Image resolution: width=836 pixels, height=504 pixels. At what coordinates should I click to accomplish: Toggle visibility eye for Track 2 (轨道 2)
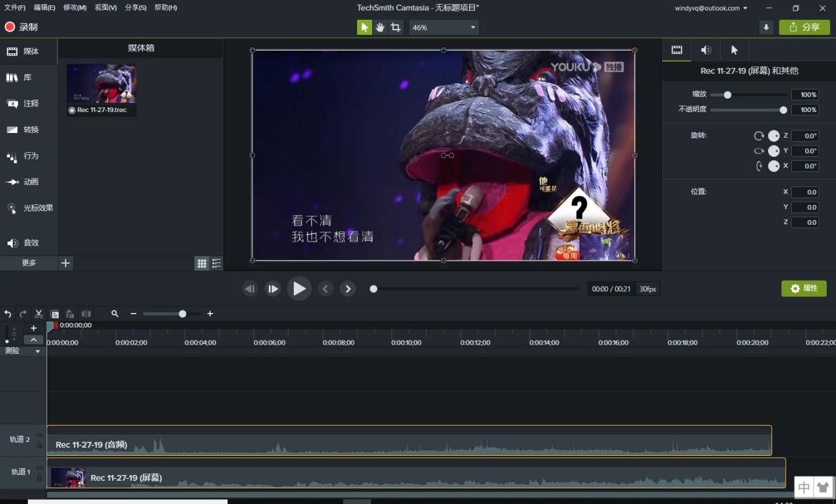40,435
